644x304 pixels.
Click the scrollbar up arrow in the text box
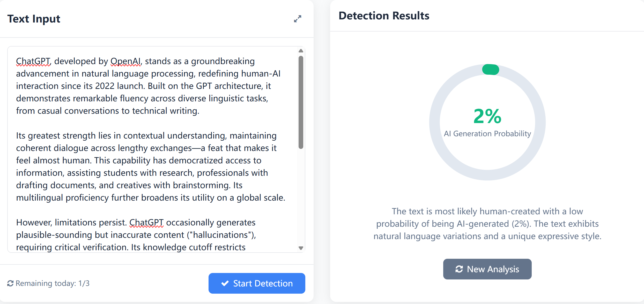coord(301,51)
